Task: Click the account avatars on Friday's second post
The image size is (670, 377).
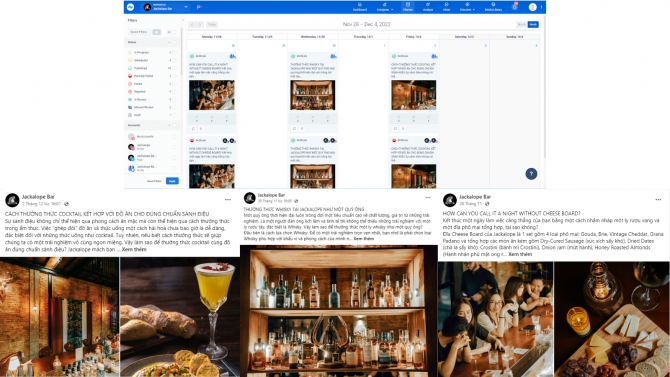Action: [430, 140]
